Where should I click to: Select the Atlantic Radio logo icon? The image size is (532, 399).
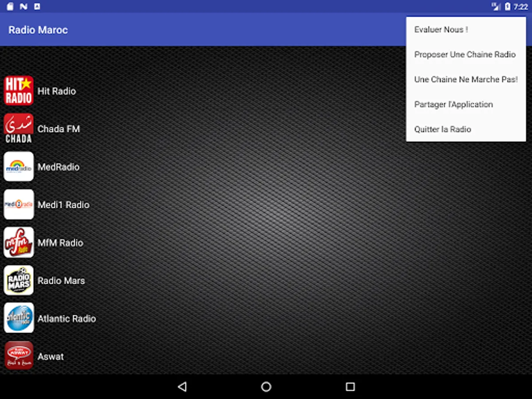pyautogui.click(x=19, y=318)
